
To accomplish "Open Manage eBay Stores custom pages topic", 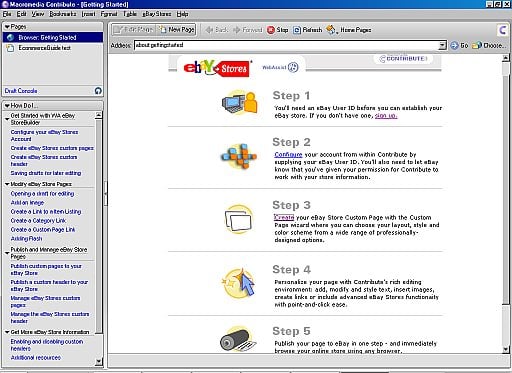I will 45,302.
